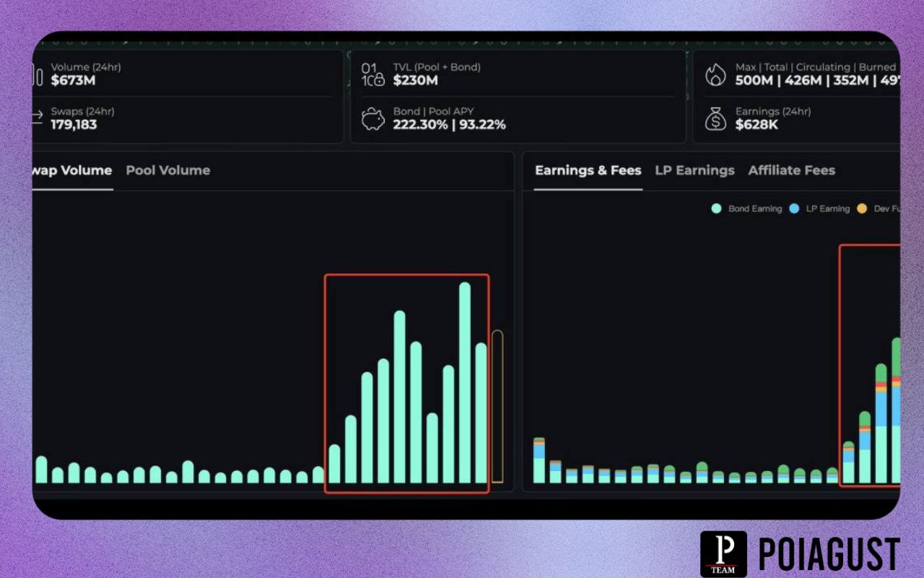Click the Bond Earning legend label
Screen dimensions: 924x578
755,209
